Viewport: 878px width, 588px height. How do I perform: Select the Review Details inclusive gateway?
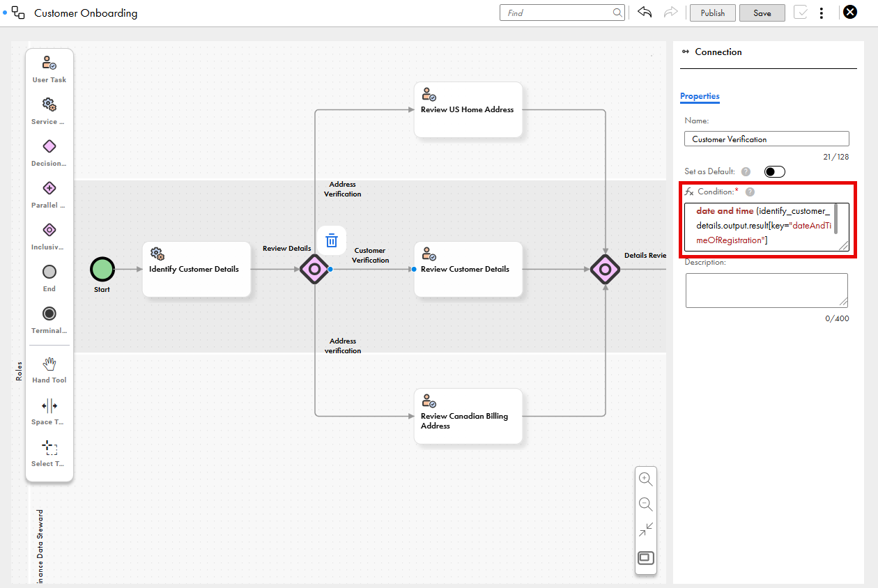[x=314, y=269]
